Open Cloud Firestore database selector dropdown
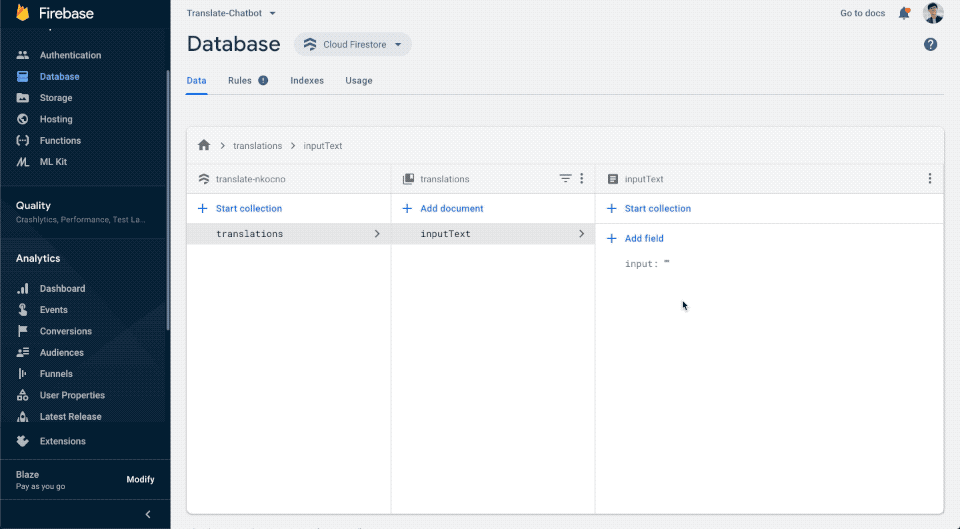 tap(353, 44)
